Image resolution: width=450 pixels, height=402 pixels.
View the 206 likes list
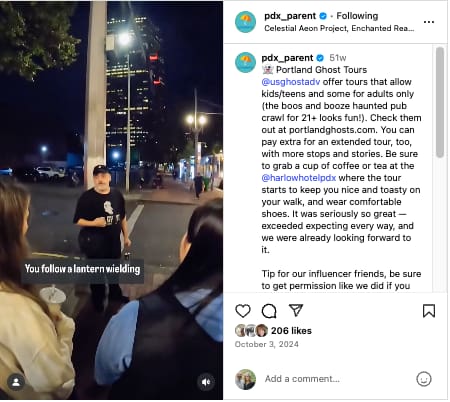pos(291,331)
